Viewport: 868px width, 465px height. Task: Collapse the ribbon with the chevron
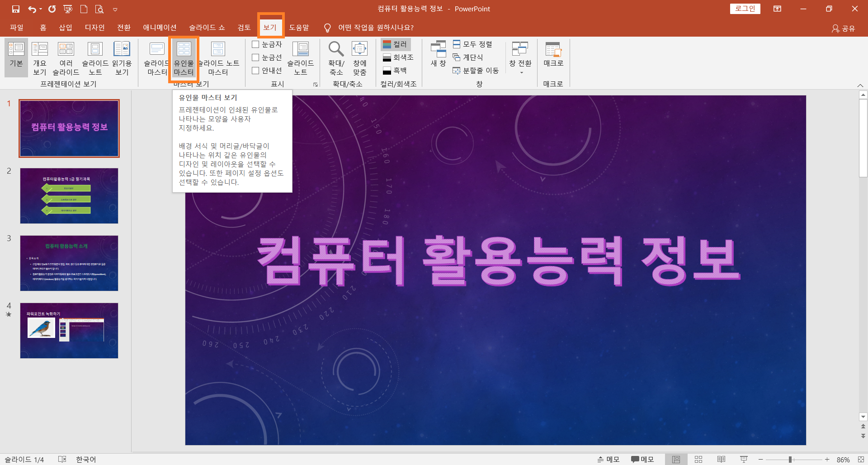click(860, 85)
